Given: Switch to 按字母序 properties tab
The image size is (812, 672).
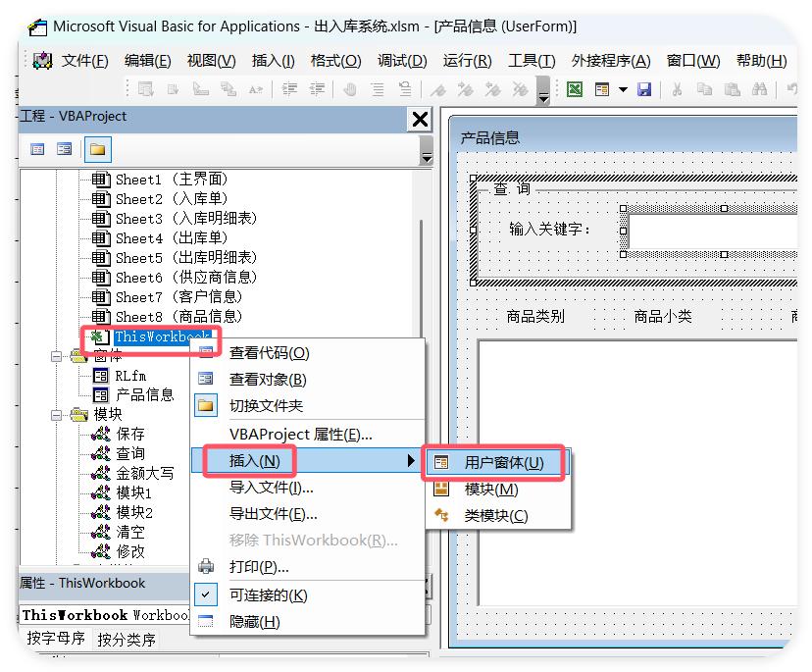Looking at the screenshot, I should (x=56, y=639).
